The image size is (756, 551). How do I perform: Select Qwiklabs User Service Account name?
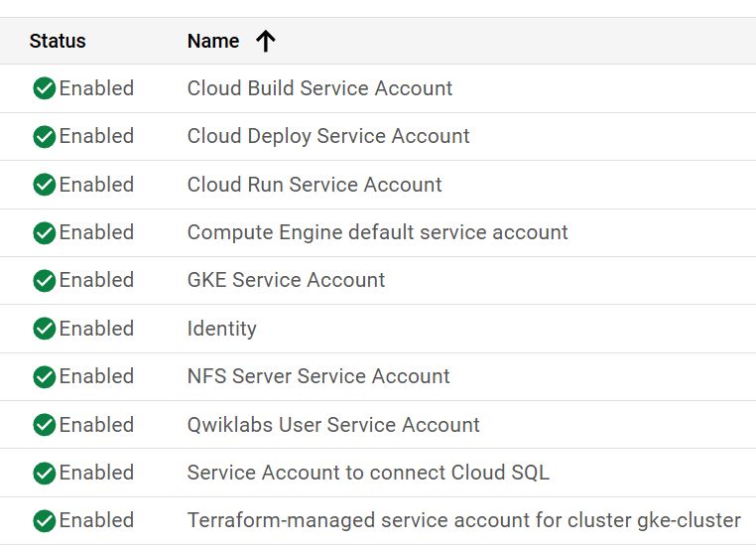coord(333,425)
